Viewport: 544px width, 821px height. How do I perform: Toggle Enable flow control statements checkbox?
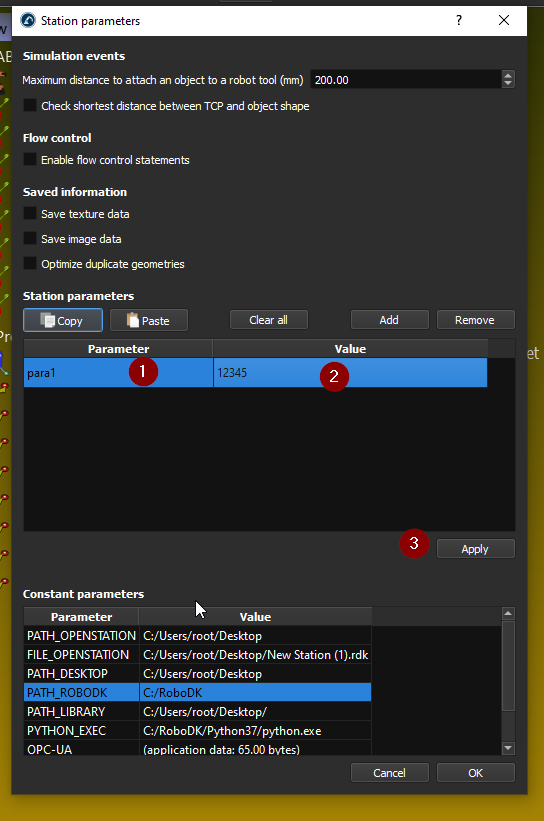point(30,159)
